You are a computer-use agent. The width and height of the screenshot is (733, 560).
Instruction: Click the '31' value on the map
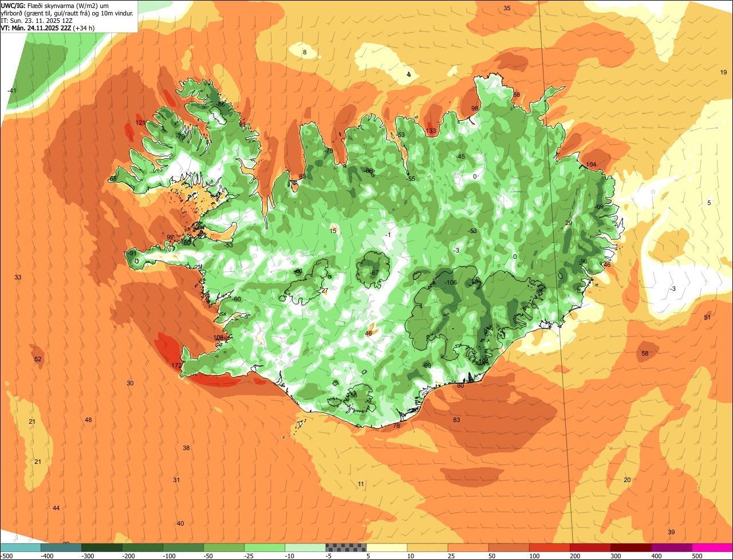pyautogui.click(x=176, y=480)
